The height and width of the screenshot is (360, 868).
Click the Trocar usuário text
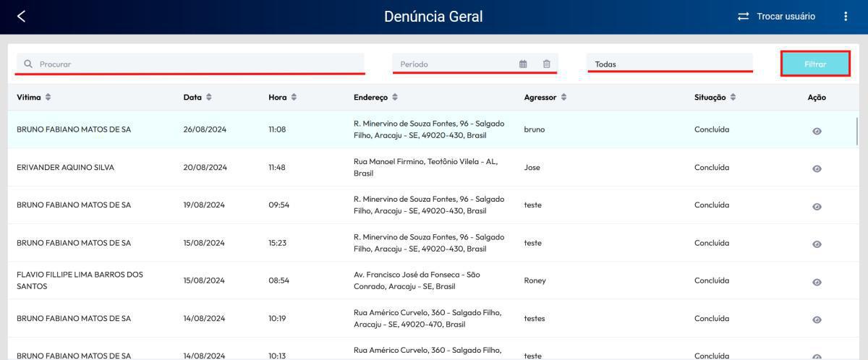pyautogui.click(x=786, y=16)
